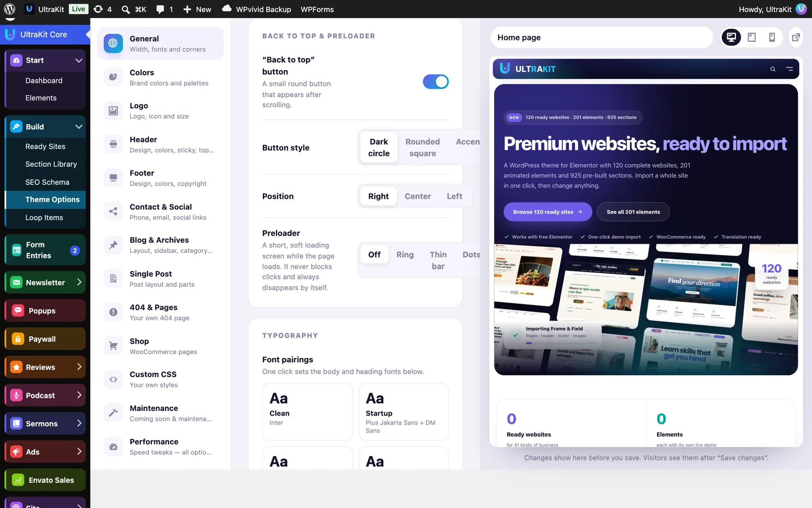Toggle the Back to top button switch
This screenshot has height=508, width=812.
(436, 82)
